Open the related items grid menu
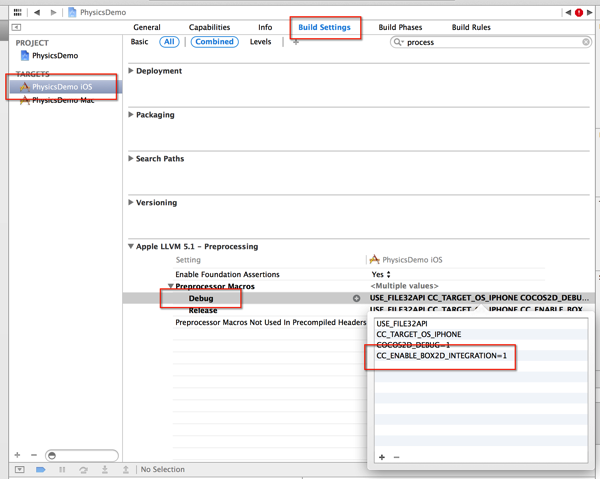Viewport: 600px width, 479px height. tap(18, 12)
